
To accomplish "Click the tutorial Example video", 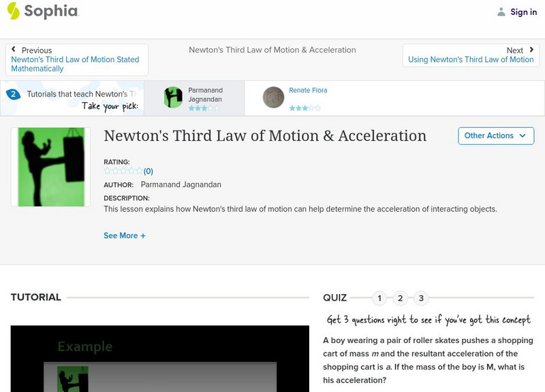I will (160, 359).
